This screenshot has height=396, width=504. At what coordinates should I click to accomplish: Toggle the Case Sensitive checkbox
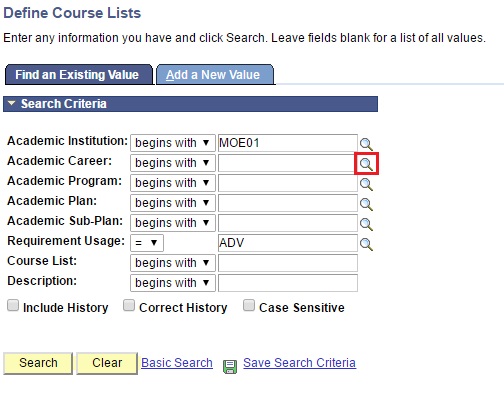249,305
